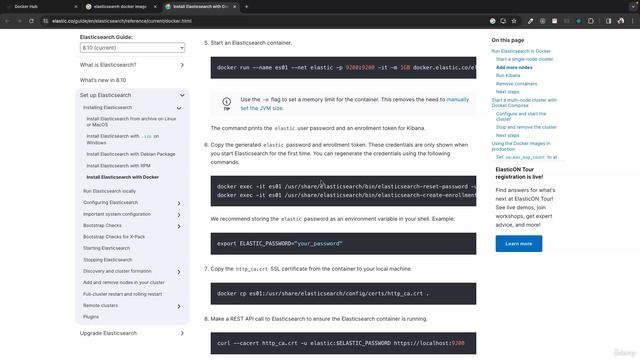The width and height of the screenshot is (640, 360).
Task: Open Install Elasticsearch with RPM
Action: coord(118,166)
